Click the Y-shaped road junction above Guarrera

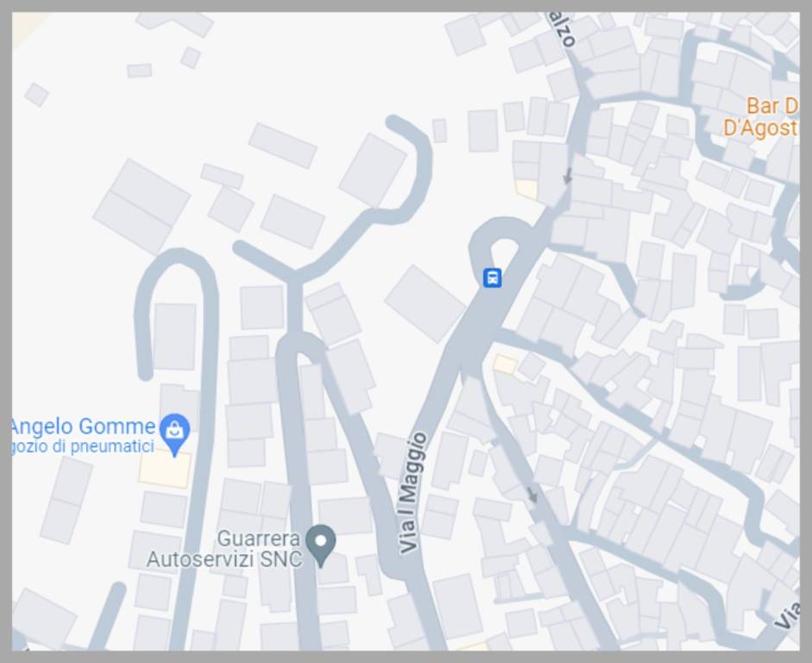294,275
